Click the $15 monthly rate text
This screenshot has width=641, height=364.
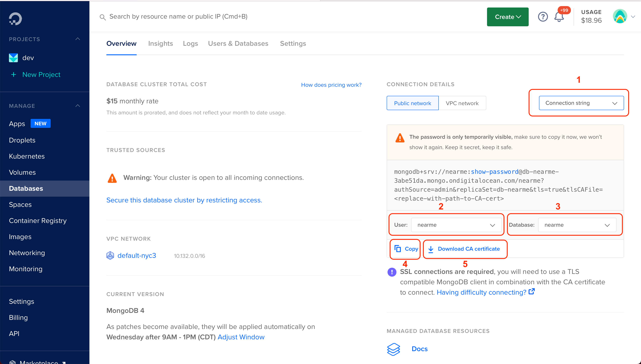pos(132,101)
